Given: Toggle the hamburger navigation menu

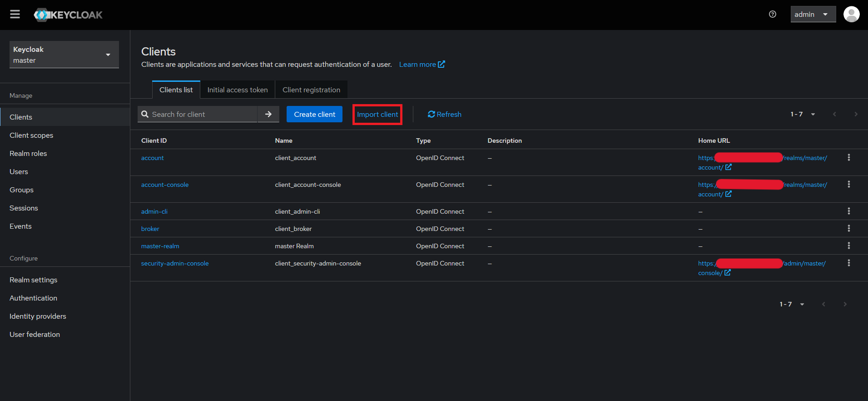Looking at the screenshot, I should (15, 15).
